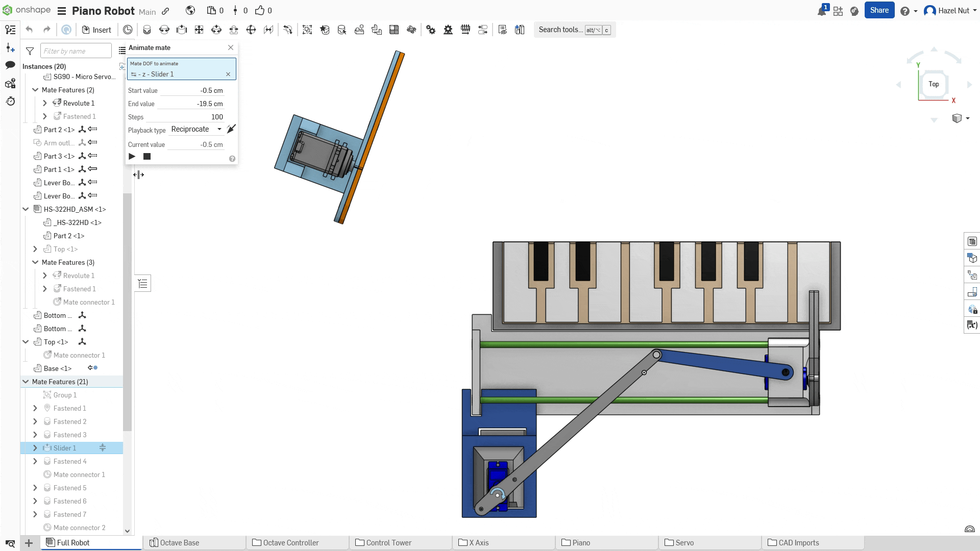The width and height of the screenshot is (980, 551).
Task: Expand the Mate Features (21) tree section
Action: [x=26, y=382]
